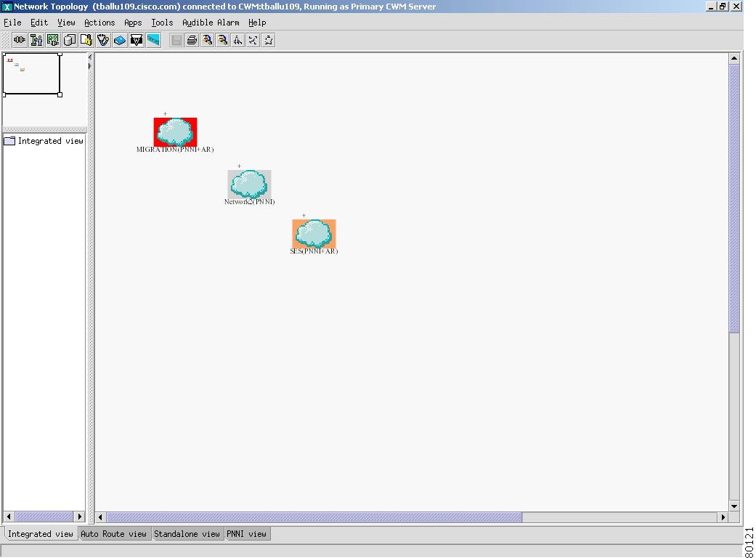The height and width of the screenshot is (558, 756).
Task: Switch to the PNNI view tab
Action: point(247,534)
